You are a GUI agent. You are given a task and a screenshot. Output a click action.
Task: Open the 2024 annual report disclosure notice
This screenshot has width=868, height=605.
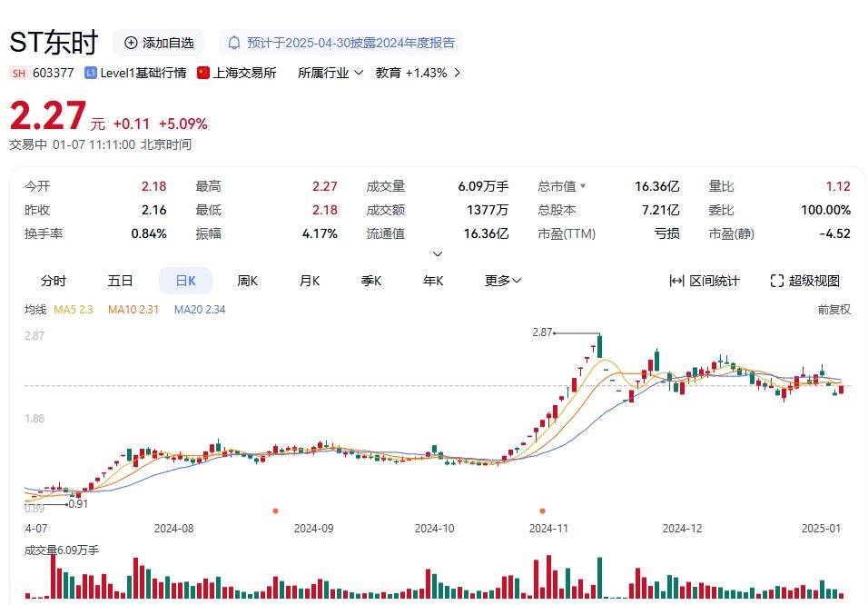(x=349, y=42)
